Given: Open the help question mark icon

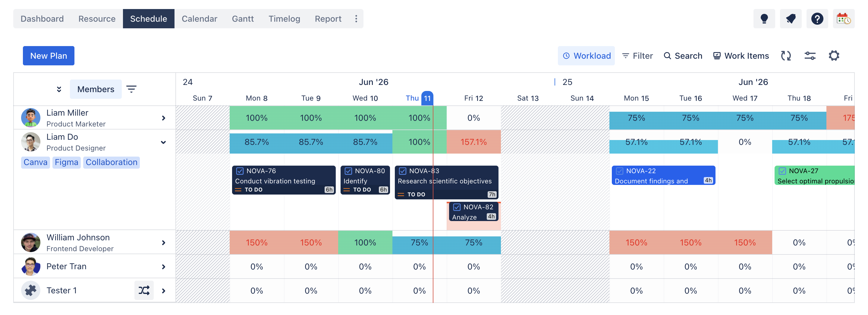Looking at the screenshot, I should (817, 19).
